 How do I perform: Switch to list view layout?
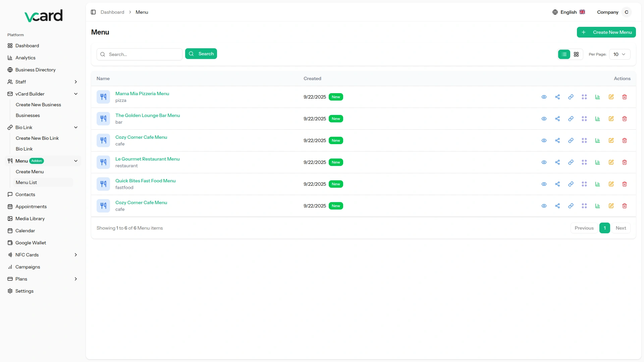(x=564, y=54)
